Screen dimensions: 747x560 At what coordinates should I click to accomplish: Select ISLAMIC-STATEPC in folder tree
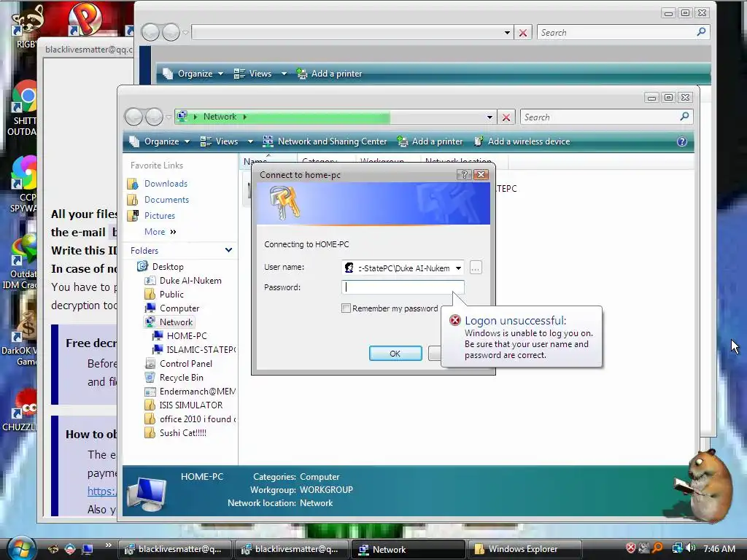click(x=201, y=349)
